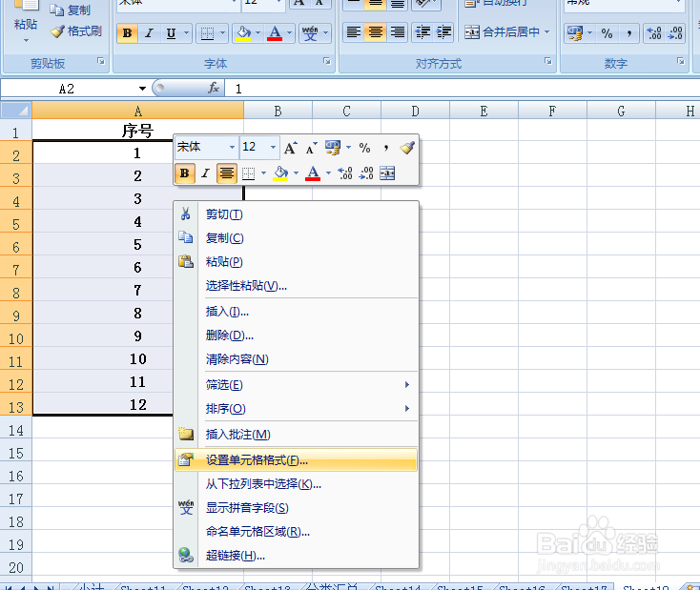Click mini toolbar accounting format icon

pos(333,148)
